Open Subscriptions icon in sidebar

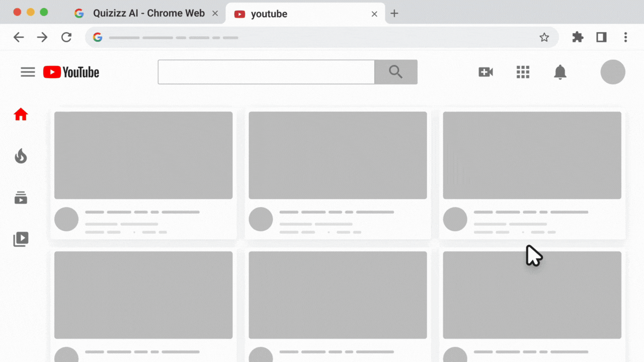pos(21,198)
